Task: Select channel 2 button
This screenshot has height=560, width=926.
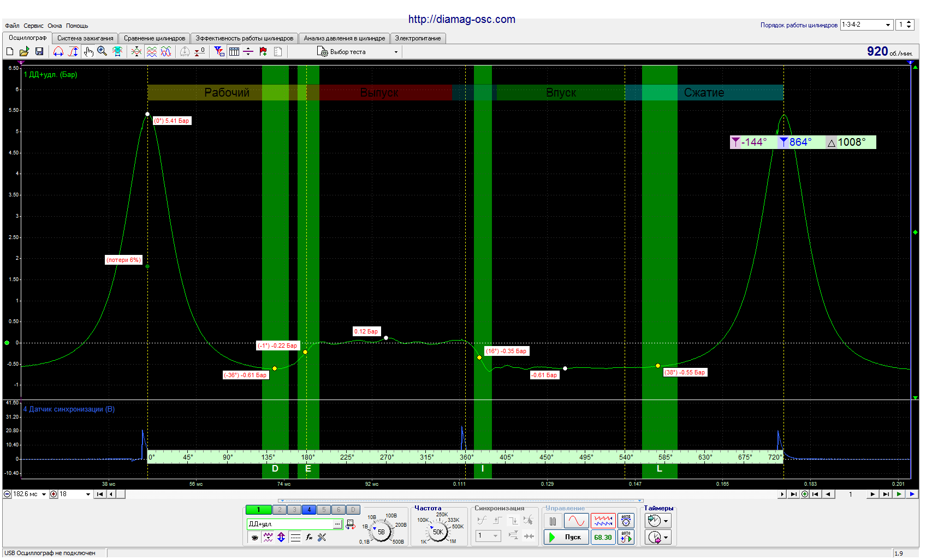Action: click(280, 510)
